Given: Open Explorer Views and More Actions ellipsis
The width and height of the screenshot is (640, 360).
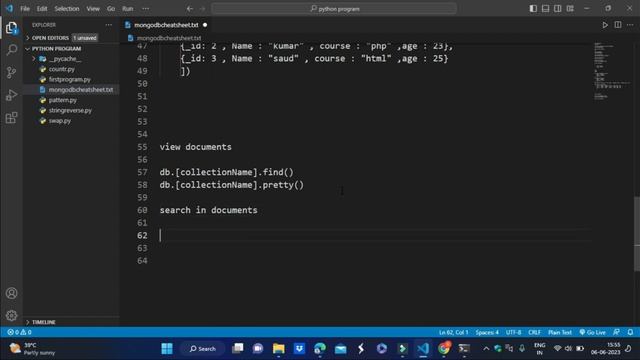Looking at the screenshot, I should [x=109, y=25].
